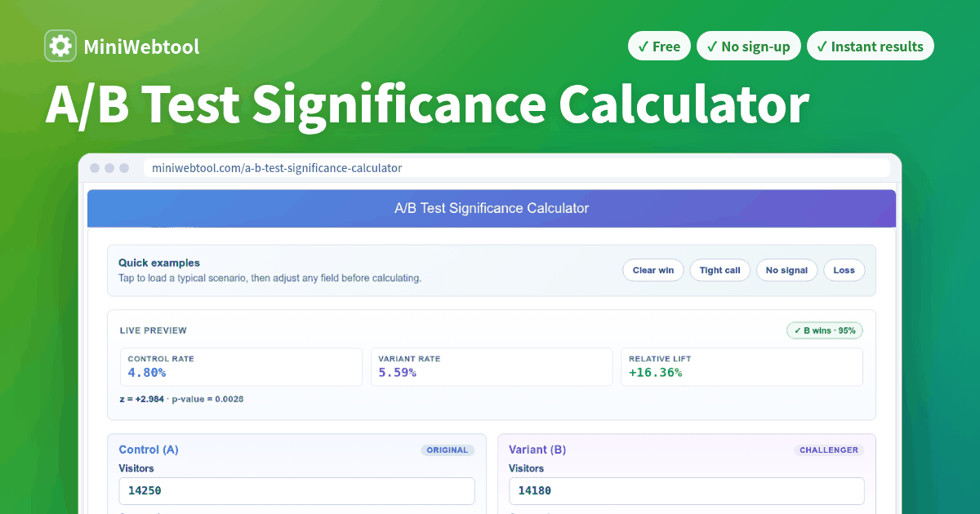
Task: Click the Free badge
Action: [659, 47]
